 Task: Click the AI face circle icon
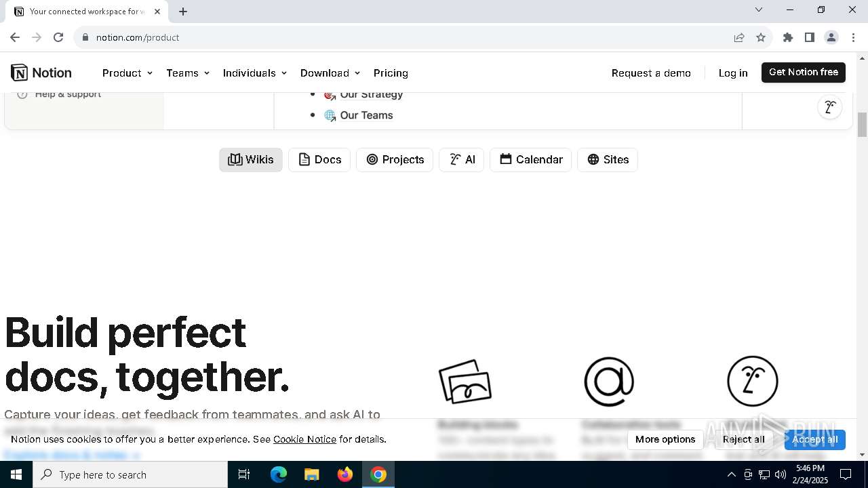(x=752, y=381)
